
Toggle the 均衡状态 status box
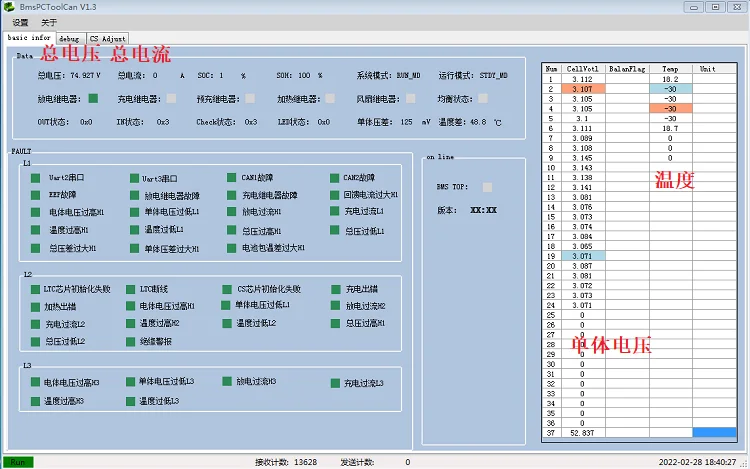(x=483, y=98)
